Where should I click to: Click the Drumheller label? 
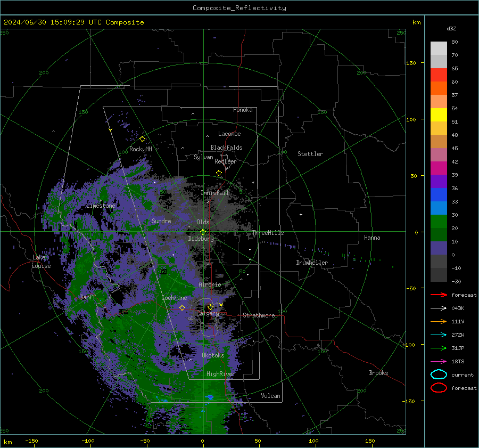[x=312, y=263]
